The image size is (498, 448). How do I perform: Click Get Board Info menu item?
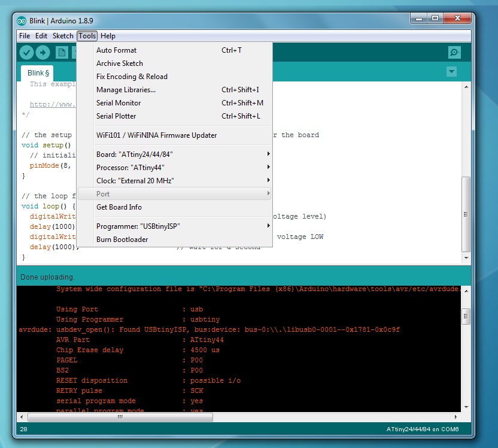119,207
